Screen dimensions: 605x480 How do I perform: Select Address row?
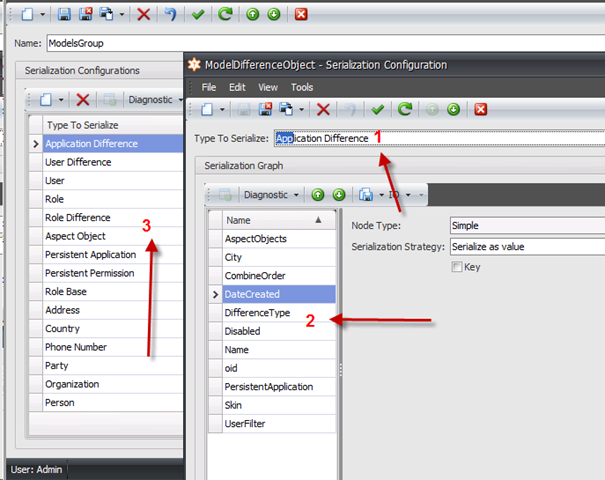pos(113,310)
